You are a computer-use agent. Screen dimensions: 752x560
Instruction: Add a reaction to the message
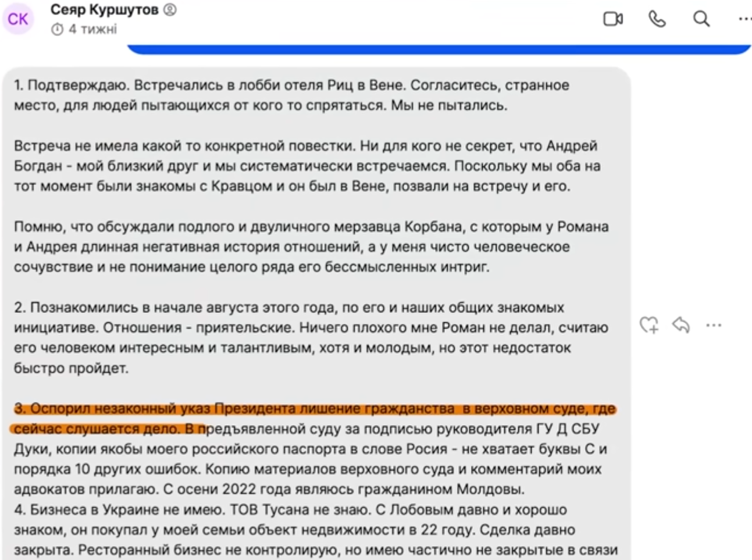click(649, 325)
